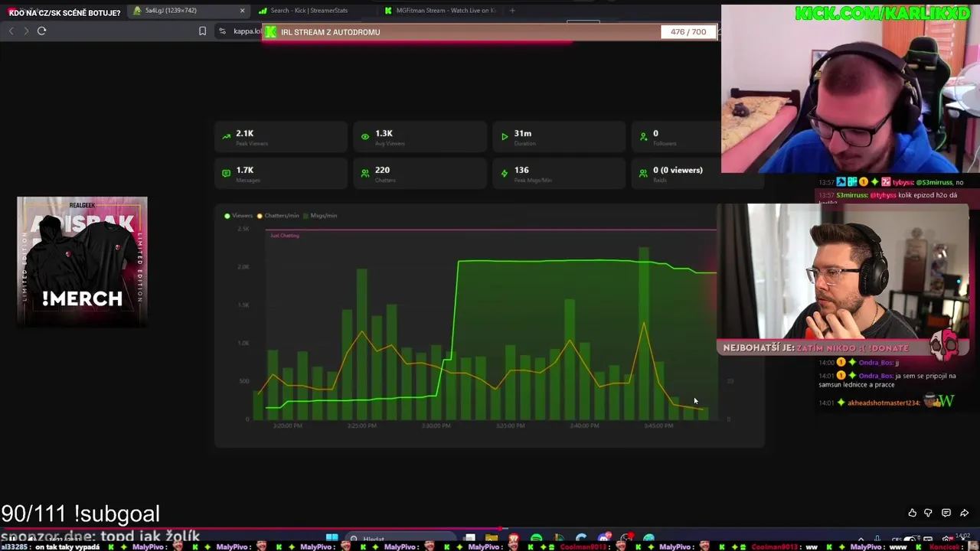980x551 pixels.
Task: Click the Just Chatting category label in chart
Action: [x=284, y=236]
